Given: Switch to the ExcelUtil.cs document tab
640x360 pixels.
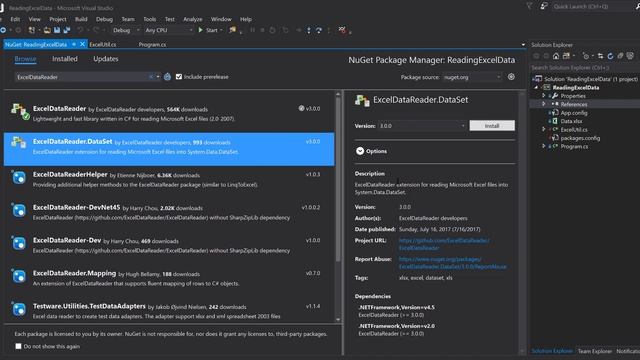Looking at the screenshot, I should pyautogui.click(x=102, y=44).
